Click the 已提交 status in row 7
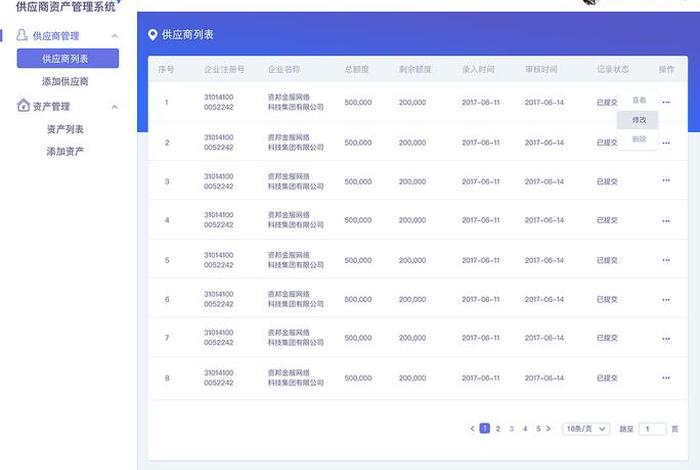 (607, 338)
